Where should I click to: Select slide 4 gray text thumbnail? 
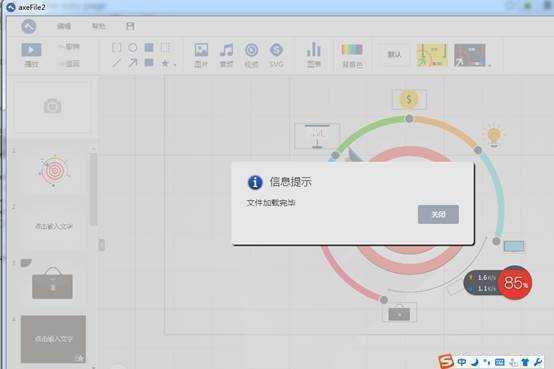53,339
